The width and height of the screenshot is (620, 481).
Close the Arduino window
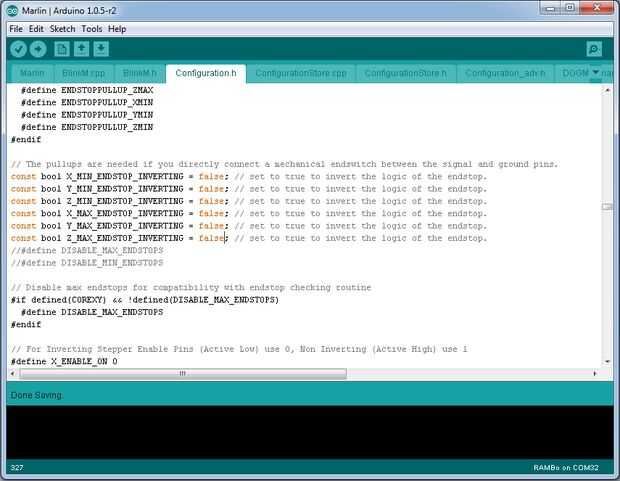tap(597, 8)
